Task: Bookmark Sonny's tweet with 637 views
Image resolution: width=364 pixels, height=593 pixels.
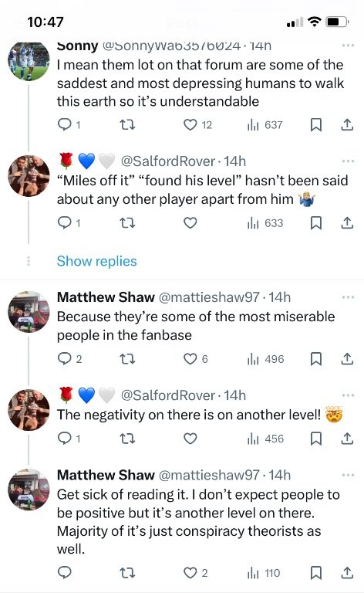Action: click(315, 124)
